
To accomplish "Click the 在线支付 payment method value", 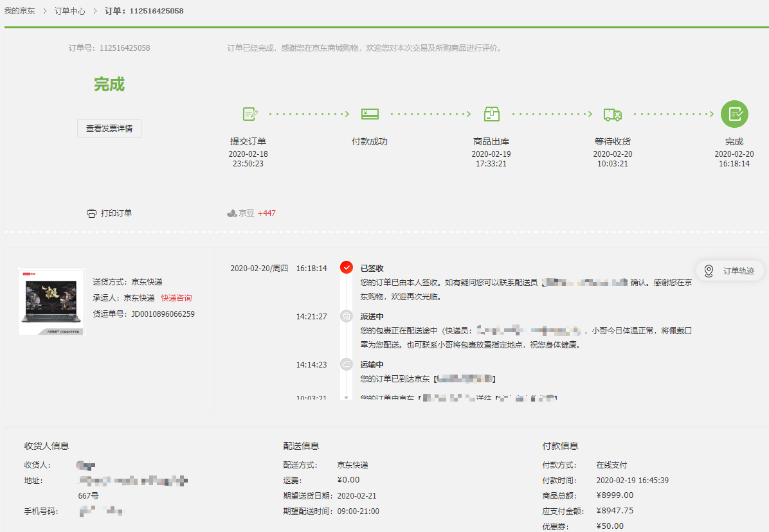I will [x=611, y=465].
